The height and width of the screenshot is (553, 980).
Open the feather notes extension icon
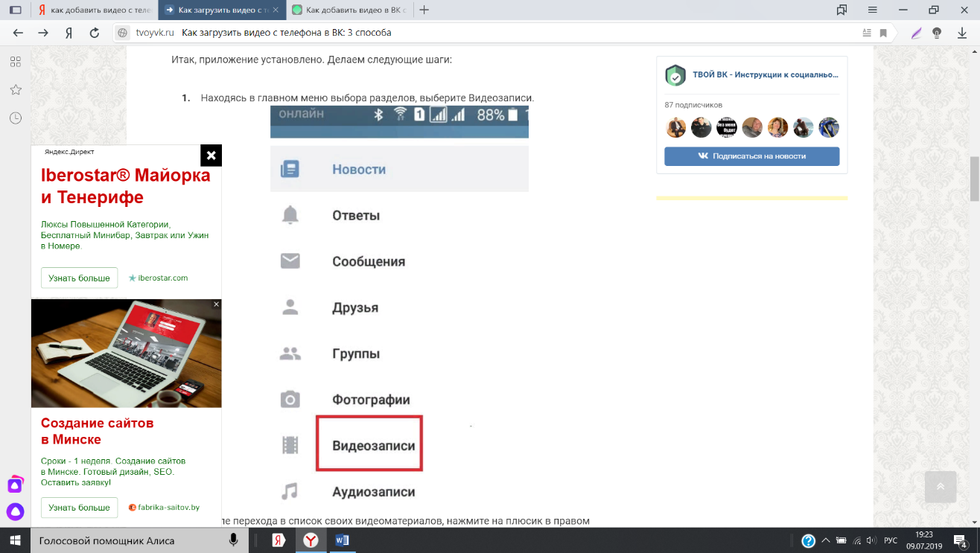pyautogui.click(x=917, y=33)
